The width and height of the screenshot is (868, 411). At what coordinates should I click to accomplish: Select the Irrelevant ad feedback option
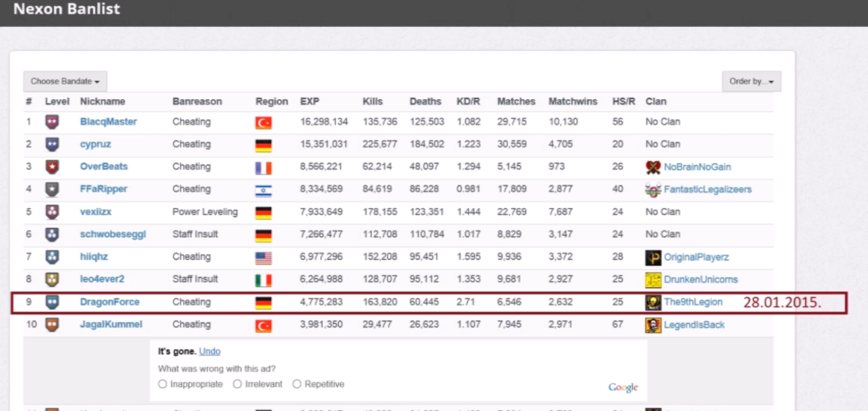pos(237,384)
